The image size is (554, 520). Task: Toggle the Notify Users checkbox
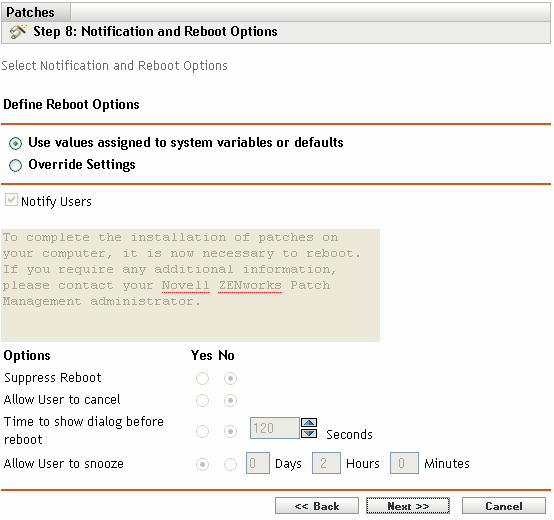coord(11,200)
